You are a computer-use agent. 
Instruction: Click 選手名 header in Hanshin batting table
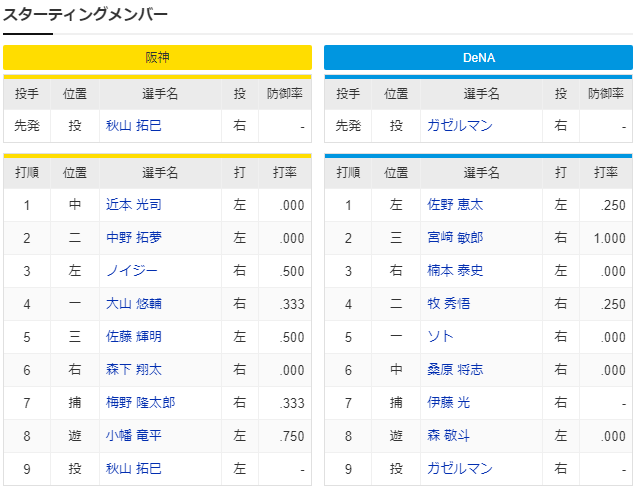160,173
